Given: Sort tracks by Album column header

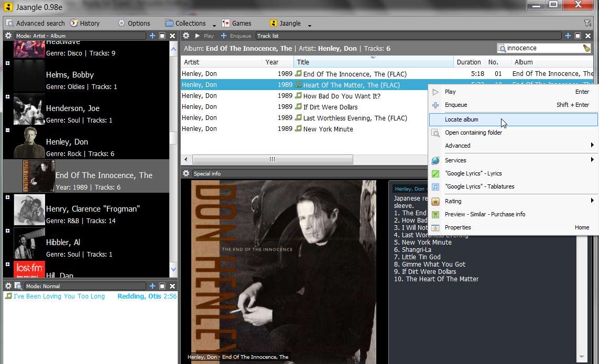Looking at the screenshot, I should tap(552, 62).
